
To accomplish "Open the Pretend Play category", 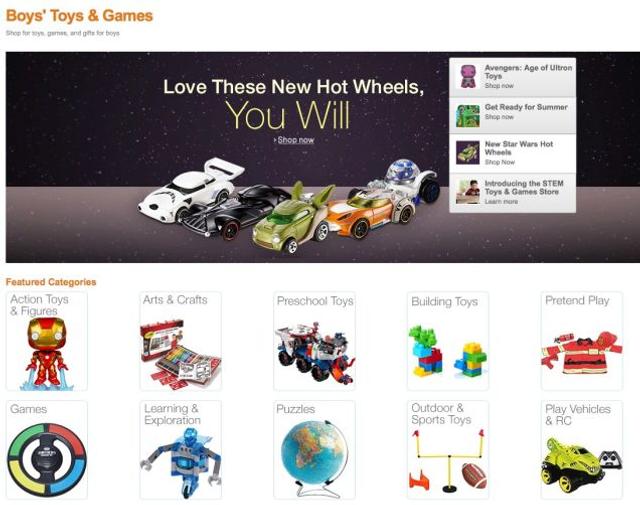I will coord(582,341).
